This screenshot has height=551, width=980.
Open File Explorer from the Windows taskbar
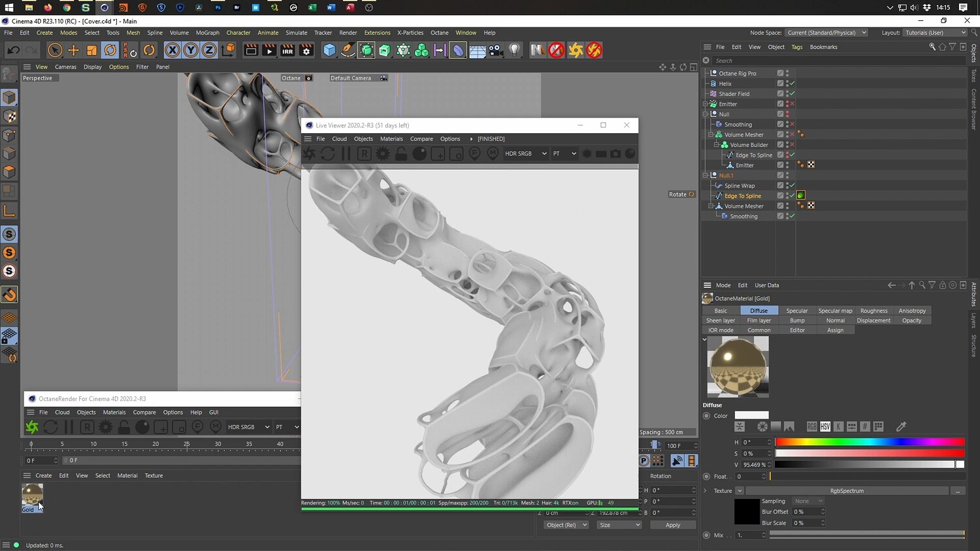click(29, 8)
